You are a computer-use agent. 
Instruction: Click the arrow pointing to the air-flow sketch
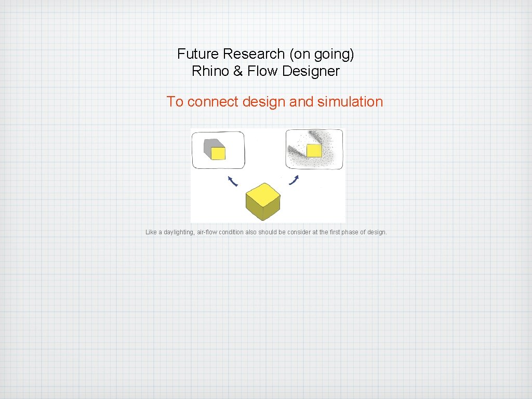294,180
